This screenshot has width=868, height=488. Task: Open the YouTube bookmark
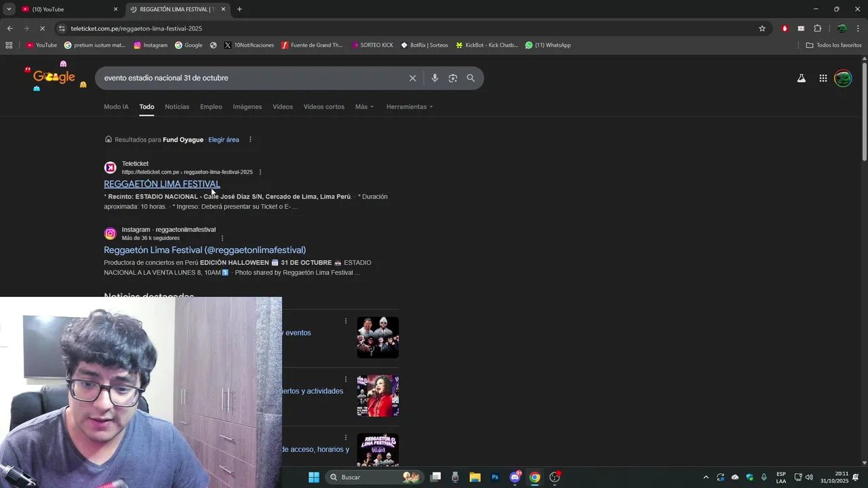coord(41,45)
